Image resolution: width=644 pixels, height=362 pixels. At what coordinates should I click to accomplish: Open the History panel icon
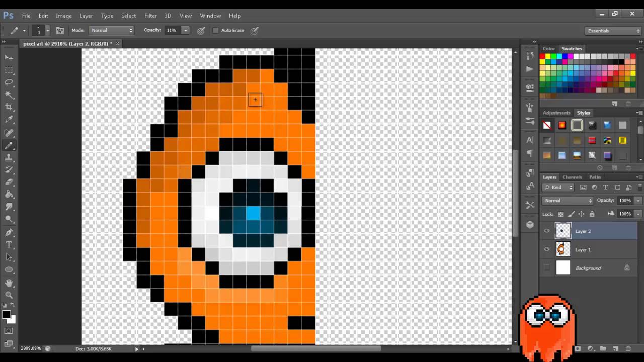[x=529, y=56]
